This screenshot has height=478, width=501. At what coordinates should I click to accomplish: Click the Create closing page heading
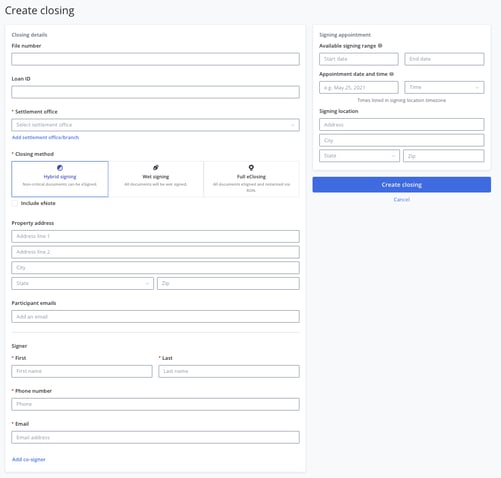tap(40, 11)
